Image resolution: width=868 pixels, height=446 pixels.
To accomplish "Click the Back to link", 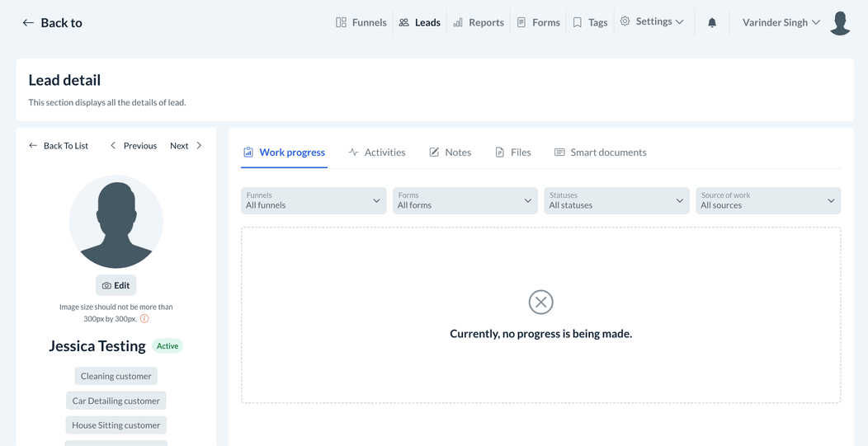I will click(x=52, y=23).
